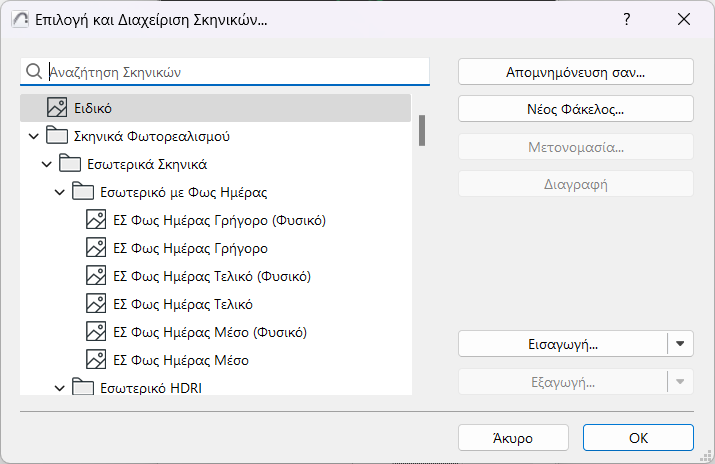Select the Εσωτερικά Σκηνικά folder label

pos(147,164)
